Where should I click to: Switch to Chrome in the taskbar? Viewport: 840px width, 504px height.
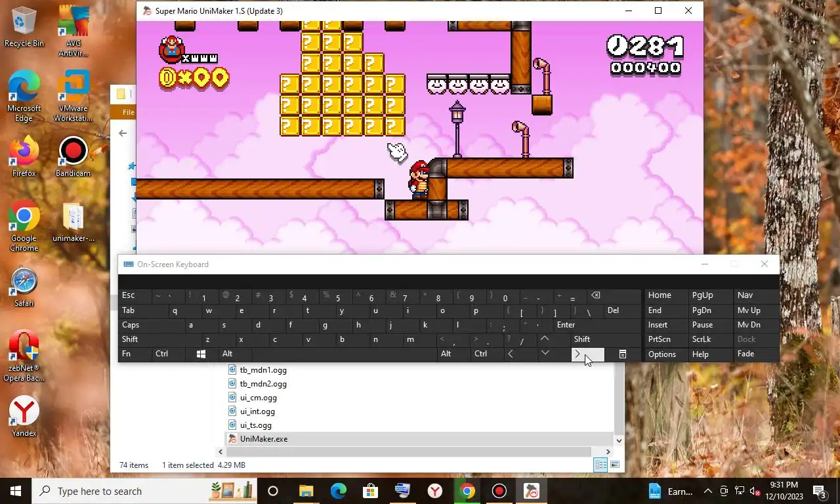(x=467, y=491)
